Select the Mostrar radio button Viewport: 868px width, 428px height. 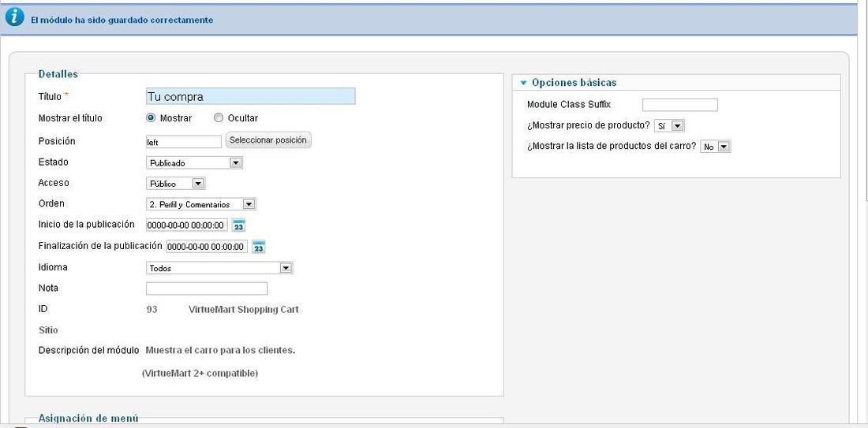click(152, 117)
